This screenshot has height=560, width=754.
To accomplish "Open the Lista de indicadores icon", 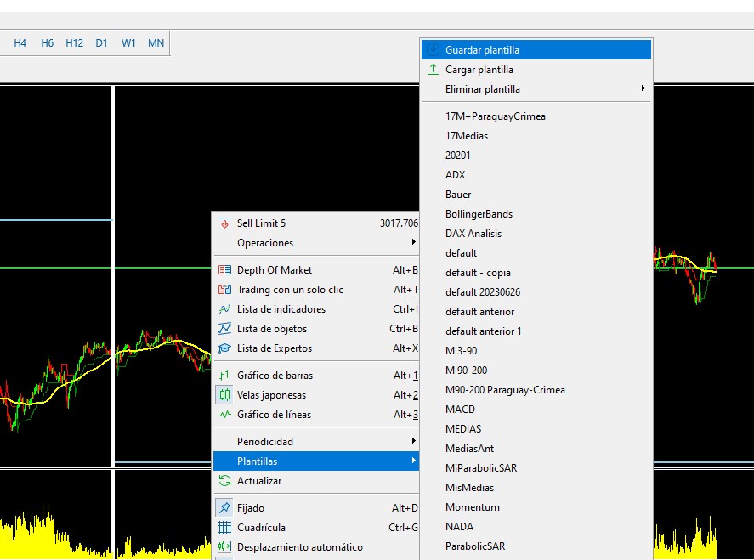I will pyautogui.click(x=224, y=309).
